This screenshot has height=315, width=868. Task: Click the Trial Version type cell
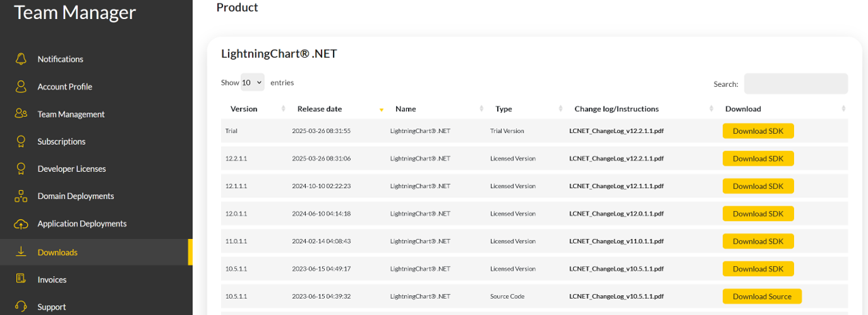[507, 131]
